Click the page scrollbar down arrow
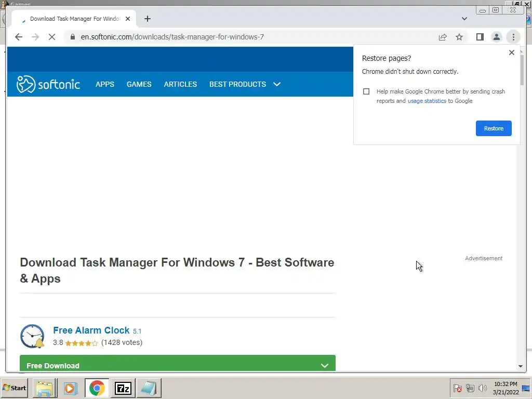The image size is (532, 399). coord(520,366)
